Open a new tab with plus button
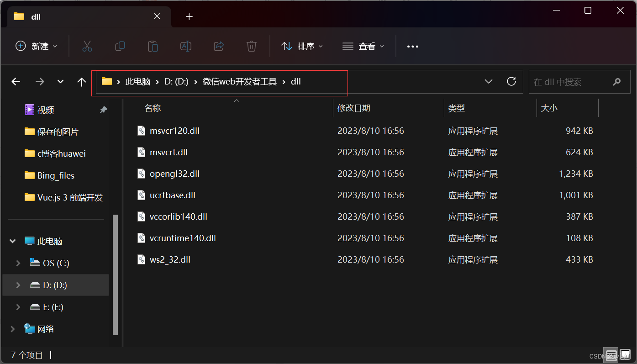637x364 pixels. coord(189,17)
